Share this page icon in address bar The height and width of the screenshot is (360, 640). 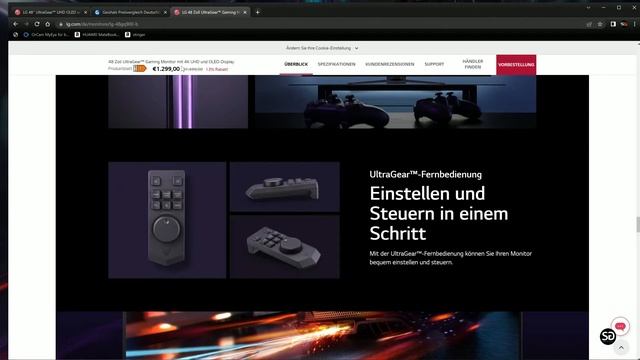coord(589,24)
